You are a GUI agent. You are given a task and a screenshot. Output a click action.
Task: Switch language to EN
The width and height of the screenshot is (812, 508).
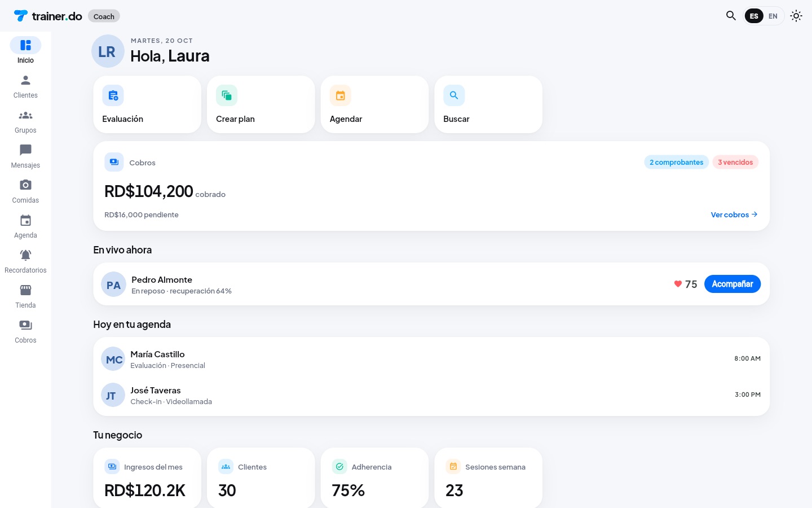773,16
